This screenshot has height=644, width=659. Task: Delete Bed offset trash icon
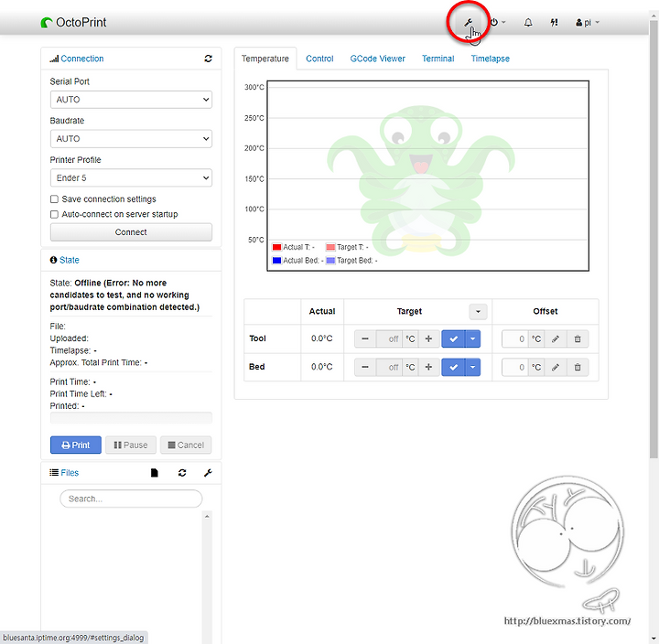pyautogui.click(x=578, y=367)
